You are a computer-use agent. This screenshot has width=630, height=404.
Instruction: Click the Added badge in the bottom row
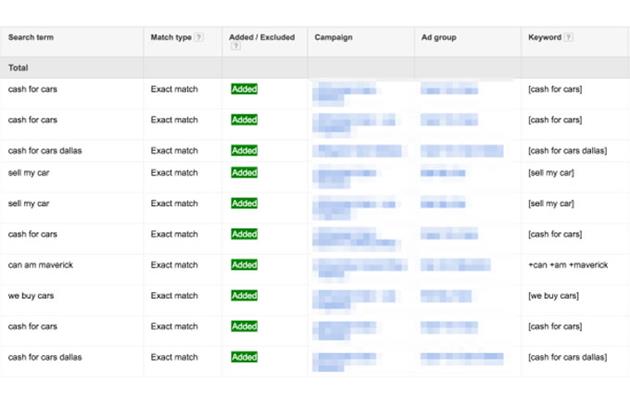click(x=244, y=357)
